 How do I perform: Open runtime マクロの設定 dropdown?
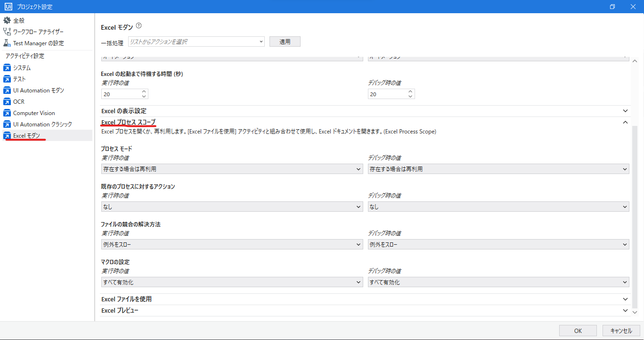point(232,282)
